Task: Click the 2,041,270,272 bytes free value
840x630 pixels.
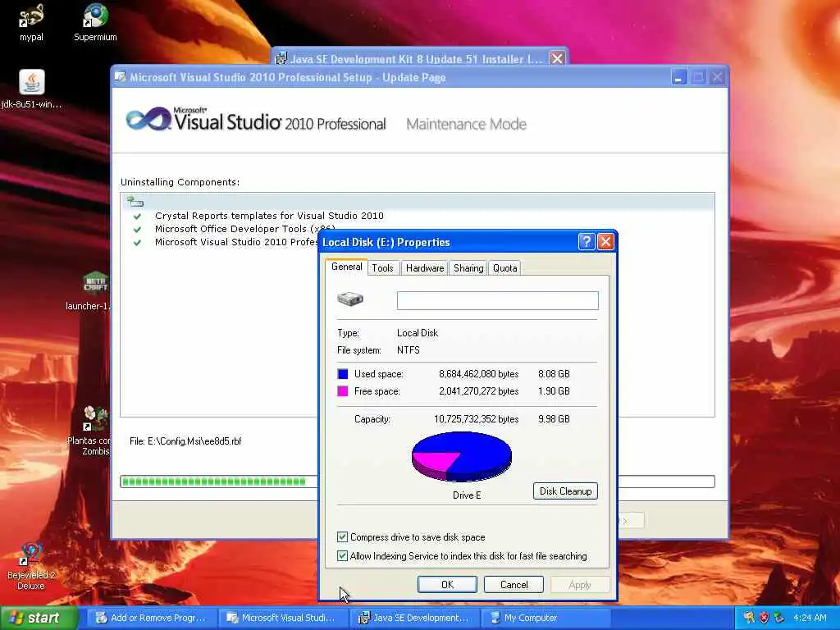Action: click(478, 391)
